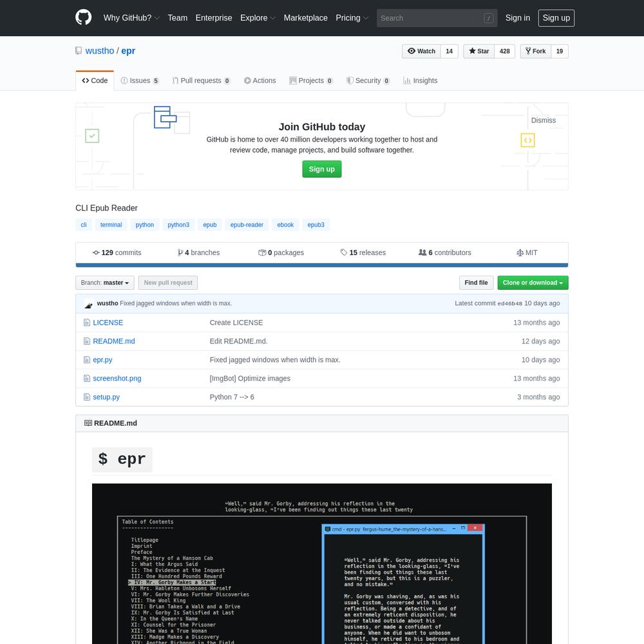Switch to the Projects tab
The width and height of the screenshot is (644, 644).
pos(311,81)
